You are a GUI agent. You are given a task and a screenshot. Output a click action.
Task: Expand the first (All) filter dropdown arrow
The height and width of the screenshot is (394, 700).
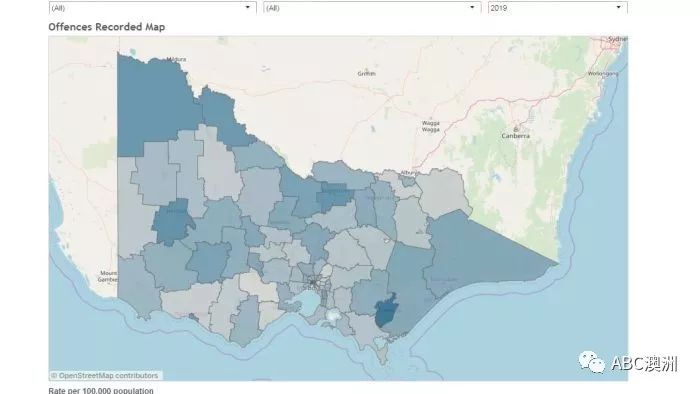click(248, 7)
